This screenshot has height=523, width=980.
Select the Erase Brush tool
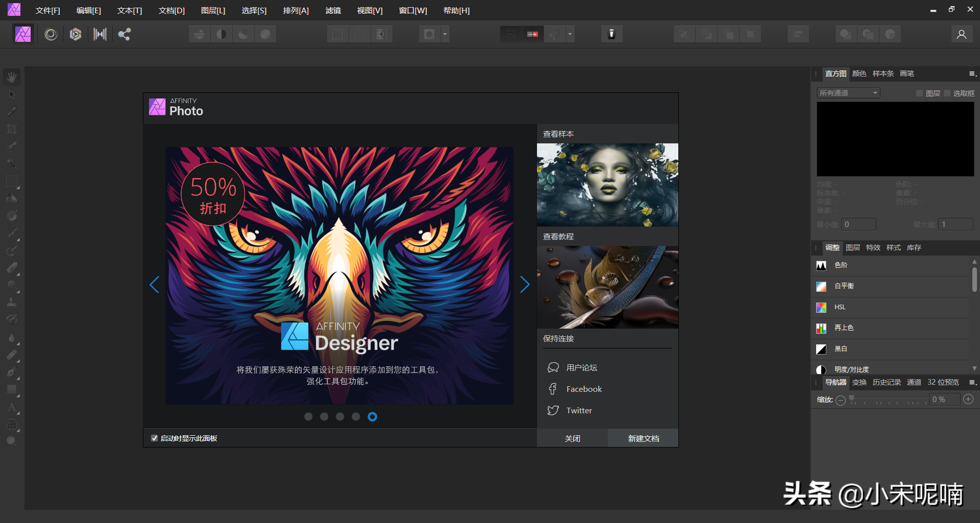pos(12,268)
